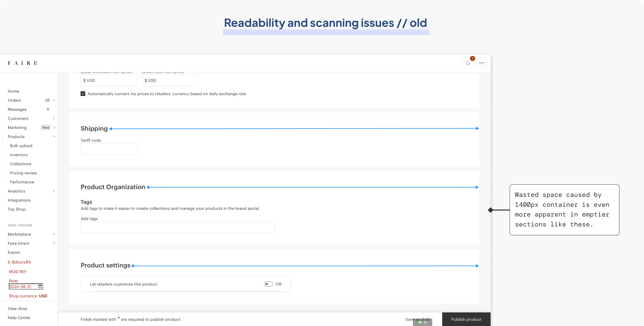Screen dimensions: 644x326
Task: Open the date picker calendar icon
Action: (x=40, y=286)
